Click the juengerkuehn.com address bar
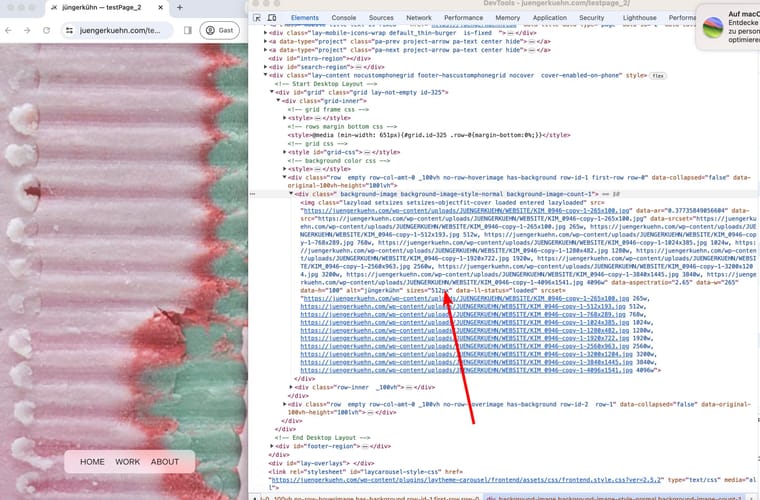This screenshot has width=760, height=500. click(x=118, y=30)
